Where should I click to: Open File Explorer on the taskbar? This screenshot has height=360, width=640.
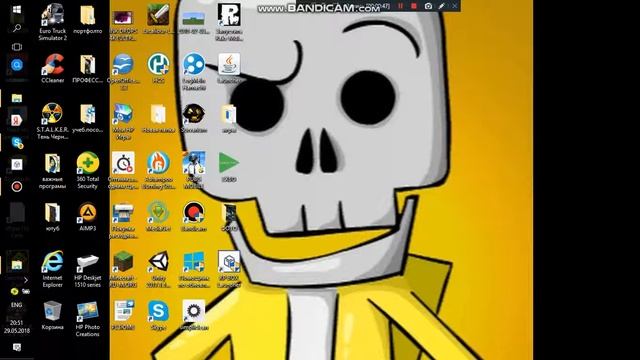tap(17, 98)
